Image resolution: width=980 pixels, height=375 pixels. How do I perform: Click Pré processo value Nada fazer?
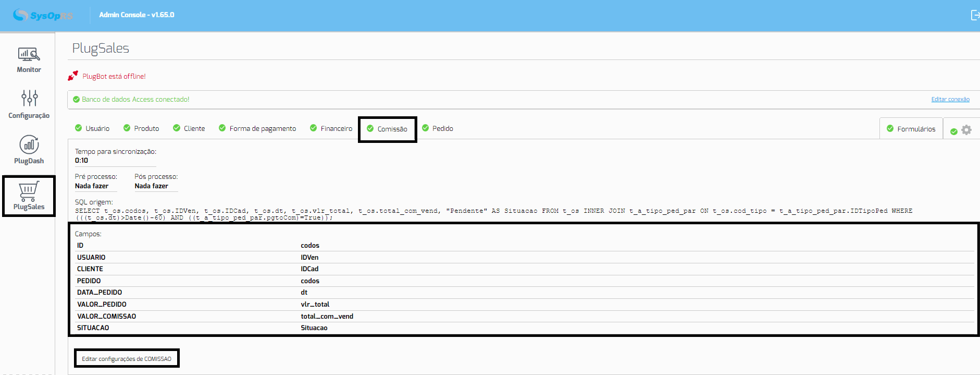click(x=92, y=186)
